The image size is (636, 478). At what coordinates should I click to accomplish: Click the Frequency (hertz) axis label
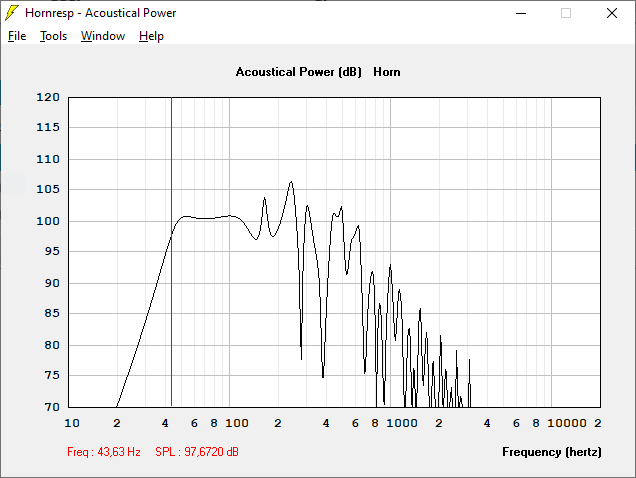coord(552,452)
